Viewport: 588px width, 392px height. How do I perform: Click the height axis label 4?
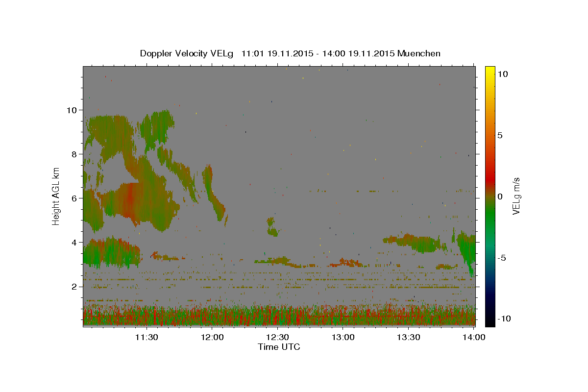click(74, 242)
